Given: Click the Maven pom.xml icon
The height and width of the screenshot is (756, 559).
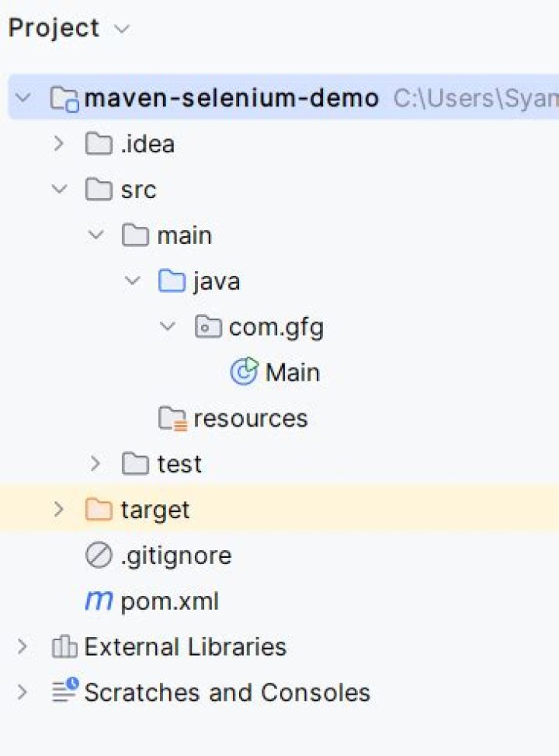Looking at the screenshot, I should pyautogui.click(x=99, y=601).
